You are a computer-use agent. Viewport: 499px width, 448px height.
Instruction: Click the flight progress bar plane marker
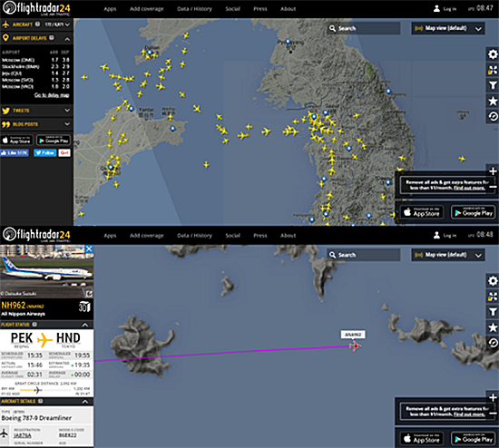click(x=37, y=390)
